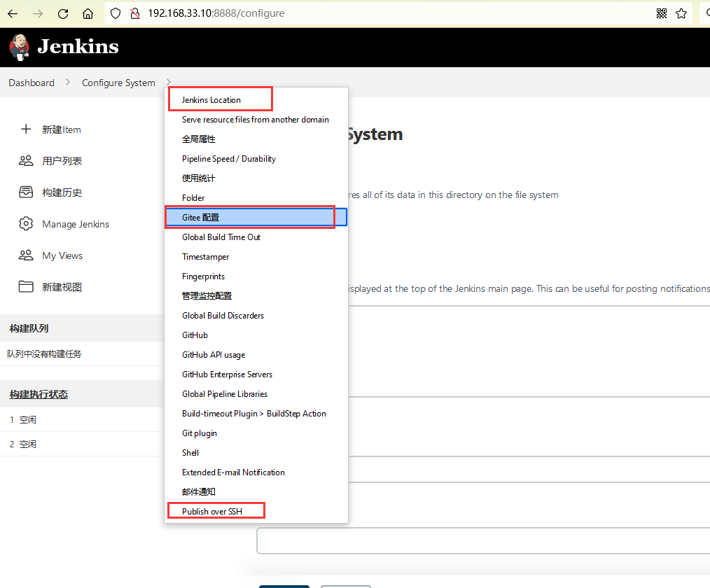
Task: Select Publish over SSH menu entry
Action: [211, 512]
